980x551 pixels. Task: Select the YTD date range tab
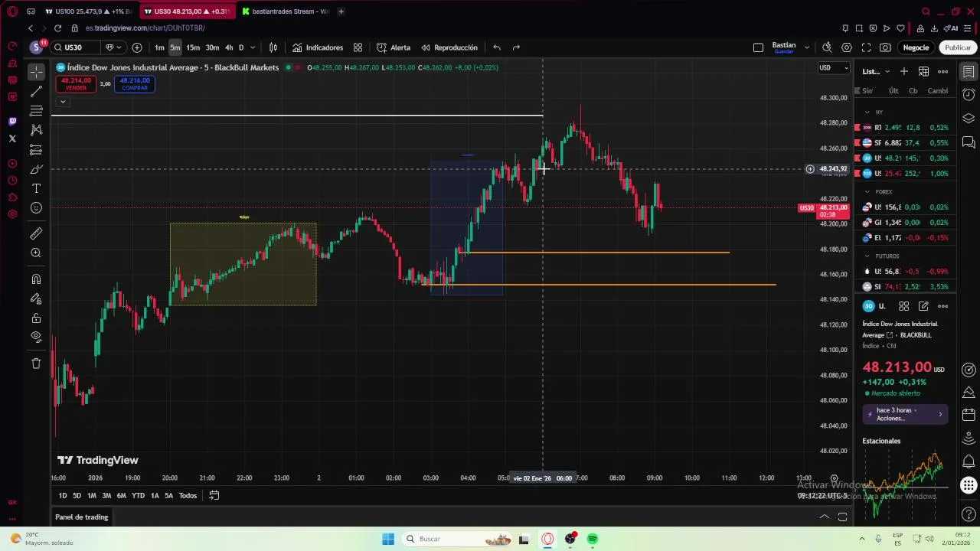138,495
